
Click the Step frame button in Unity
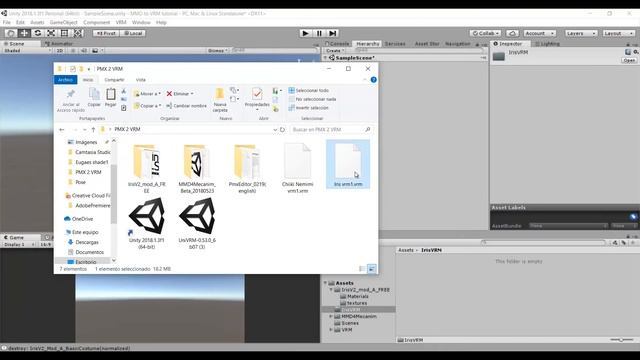333,33
